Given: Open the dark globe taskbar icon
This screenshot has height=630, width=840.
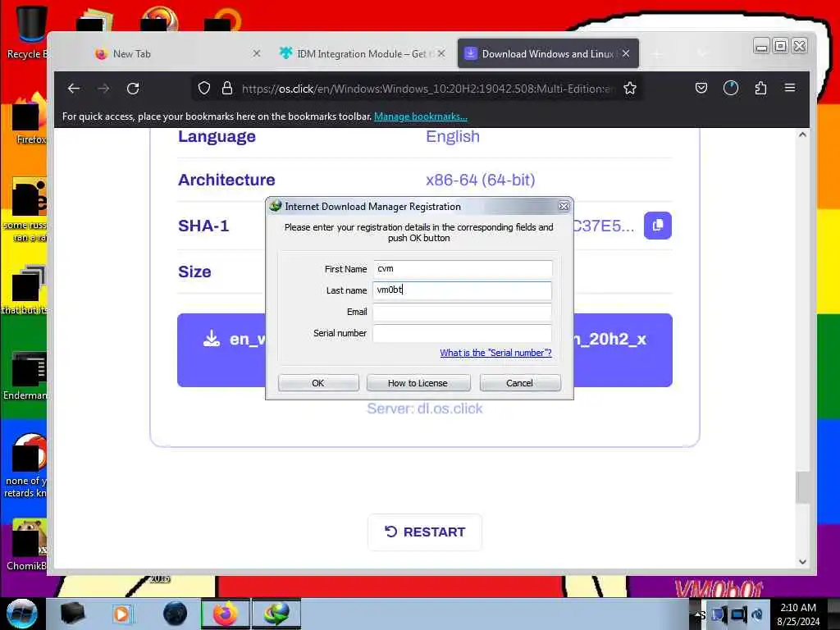Looking at the screenshot, I should point(176,614).
